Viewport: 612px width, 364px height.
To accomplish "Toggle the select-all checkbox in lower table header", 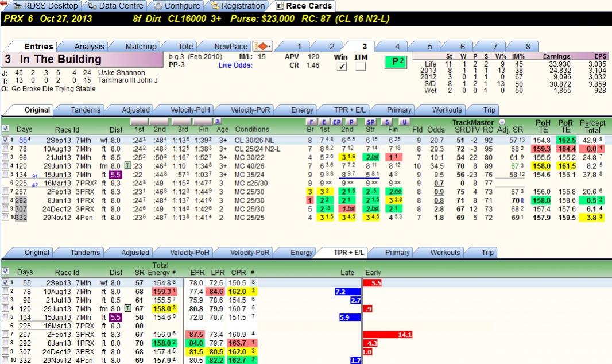I will click(6, 271).
